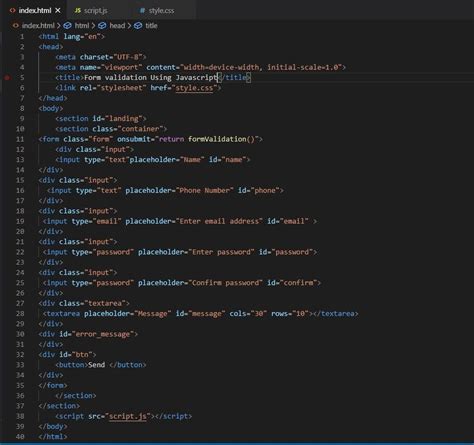Click the "viewport" meta name value
The height and width of the screenshot is (445, 474).
121,67
